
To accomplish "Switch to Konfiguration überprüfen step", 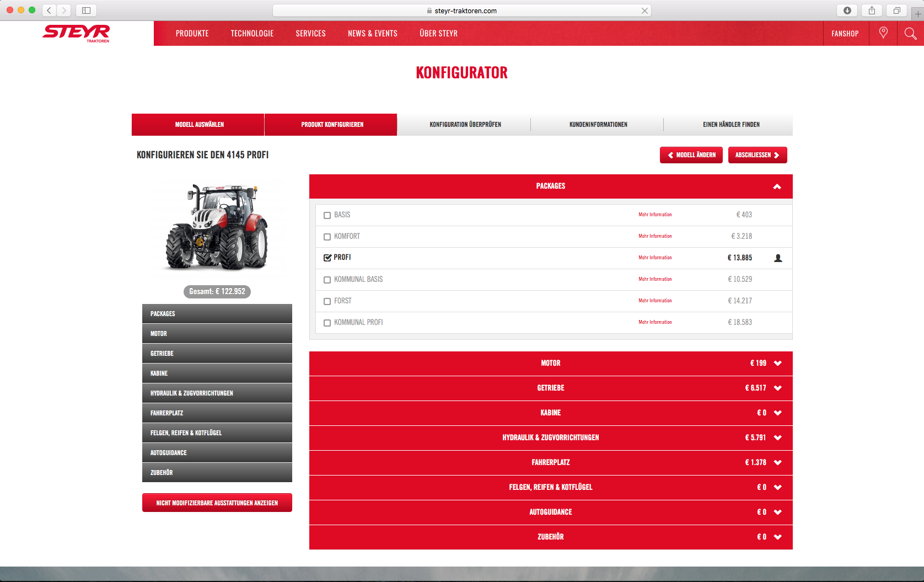I will click(x=465, y=125).
